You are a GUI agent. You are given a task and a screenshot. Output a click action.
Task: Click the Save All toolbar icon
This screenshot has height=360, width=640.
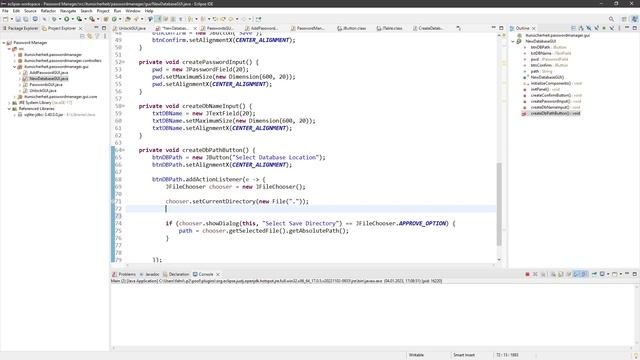[x=25, y=19]
